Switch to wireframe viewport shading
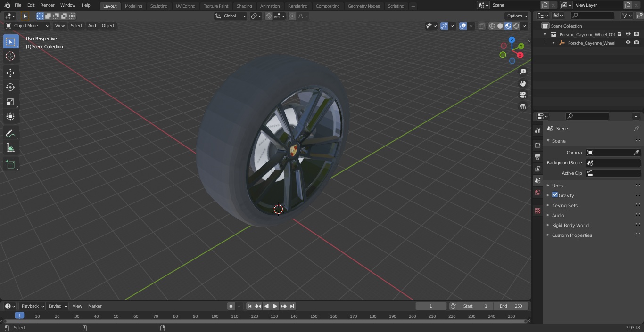 pos(492,26)
